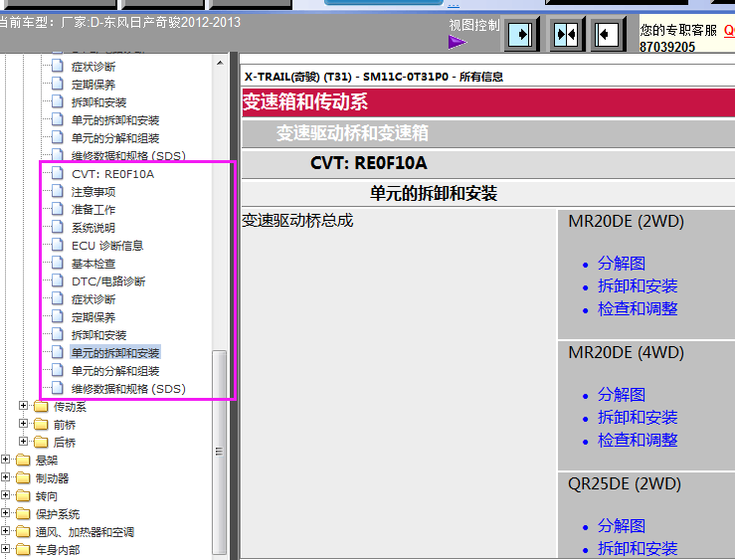Expand the 悬架 tree node
Screen dimensions: 735x560
(5, 460)
